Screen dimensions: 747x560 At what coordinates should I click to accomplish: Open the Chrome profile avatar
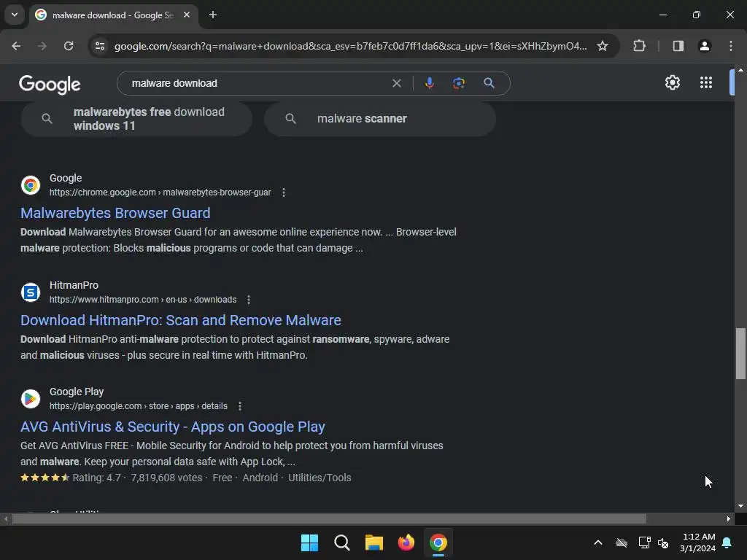pos(705,46)
